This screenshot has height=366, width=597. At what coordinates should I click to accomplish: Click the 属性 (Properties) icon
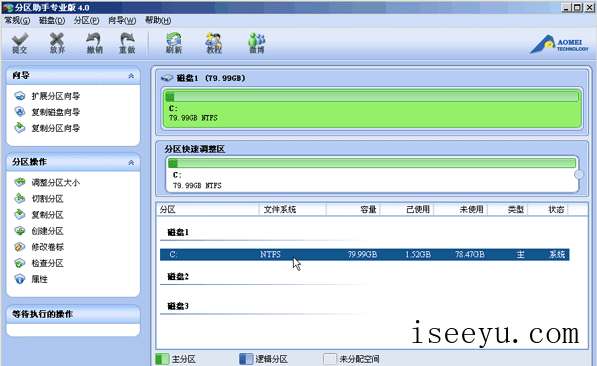tap(20, 279)
